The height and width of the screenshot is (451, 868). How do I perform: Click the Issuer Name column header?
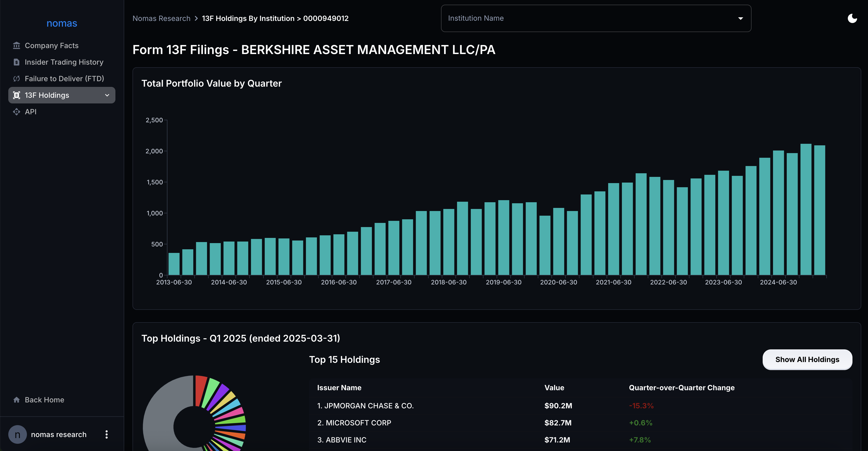pos(339,388)
